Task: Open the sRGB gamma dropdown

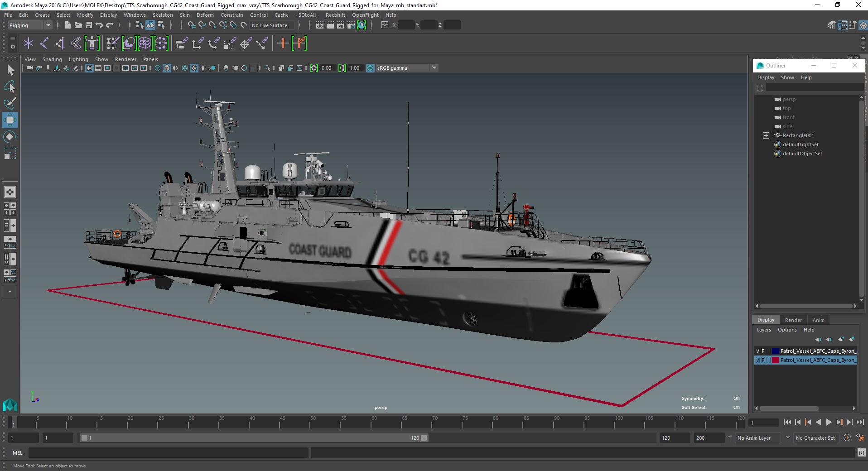Action: 407,68
